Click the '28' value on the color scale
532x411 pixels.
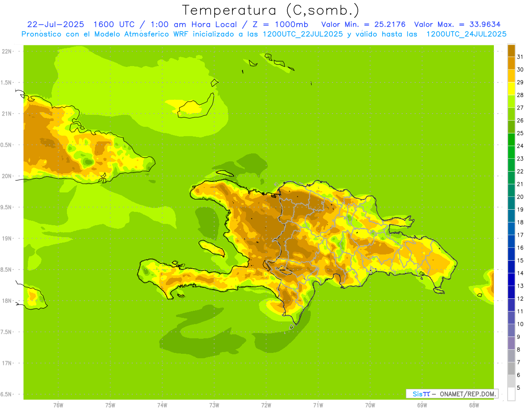click(x=521, y=95)
